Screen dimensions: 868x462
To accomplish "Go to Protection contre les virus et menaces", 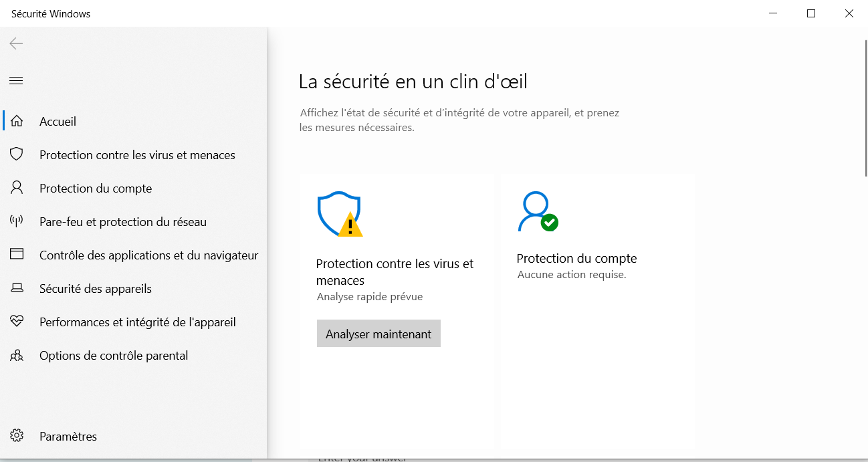I will click(x=137, y=154).
